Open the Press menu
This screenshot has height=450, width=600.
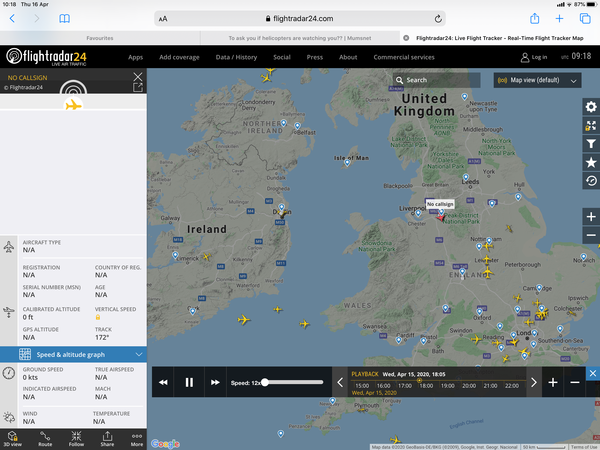pos(315,57)
